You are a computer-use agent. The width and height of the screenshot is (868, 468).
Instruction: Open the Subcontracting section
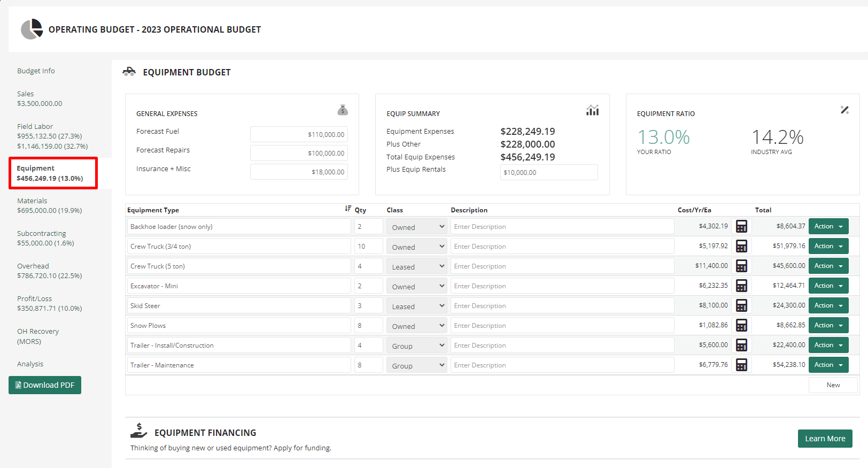(x=45, y=238)
